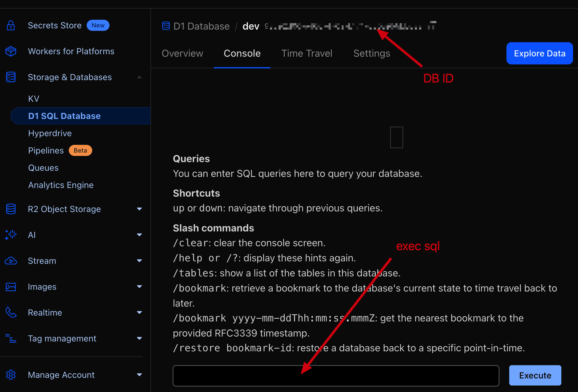The width and height of the screenshot is (578, 392).
Task: Expand the Tag management section
Action: point(139,338)
